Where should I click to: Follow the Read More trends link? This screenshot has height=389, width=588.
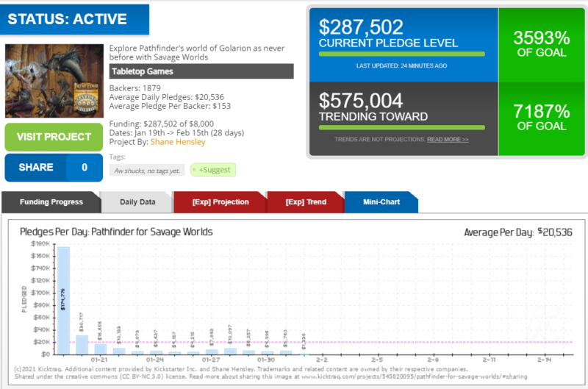click(448, 140)
